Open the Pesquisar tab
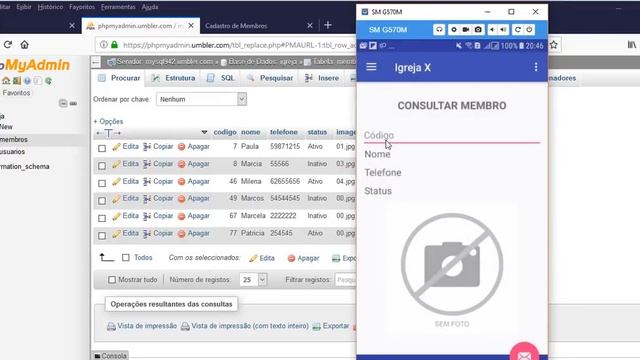 (270, 78)
